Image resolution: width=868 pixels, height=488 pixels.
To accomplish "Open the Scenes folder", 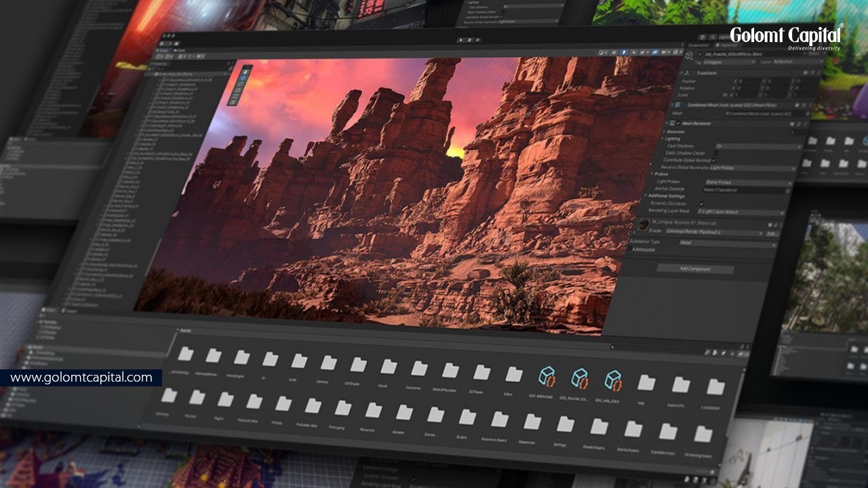I will pos(435,415).
